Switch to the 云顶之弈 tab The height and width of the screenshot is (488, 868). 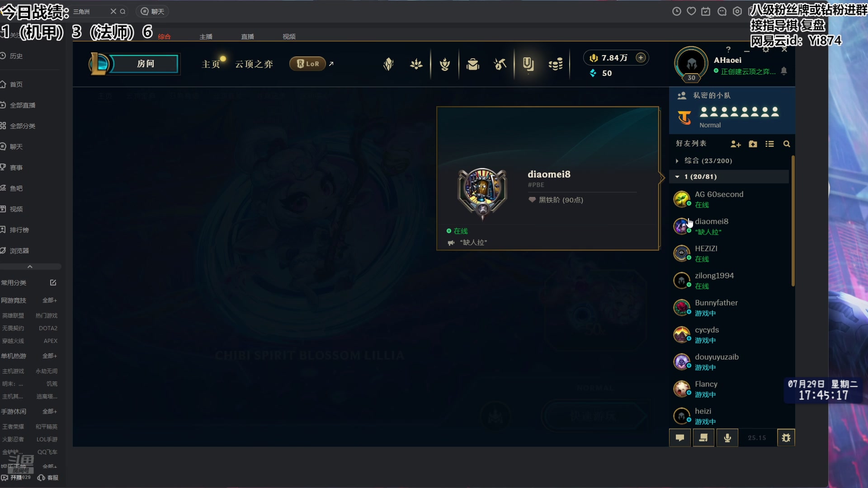point(254,64)
